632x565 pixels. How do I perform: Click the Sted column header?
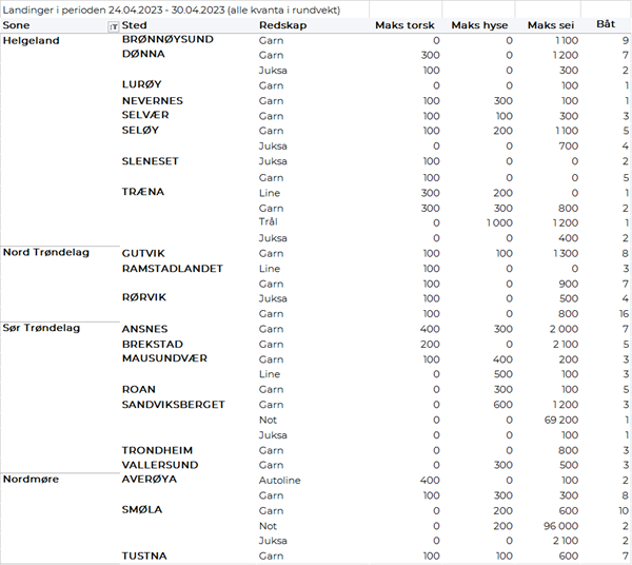click(136, 25)
